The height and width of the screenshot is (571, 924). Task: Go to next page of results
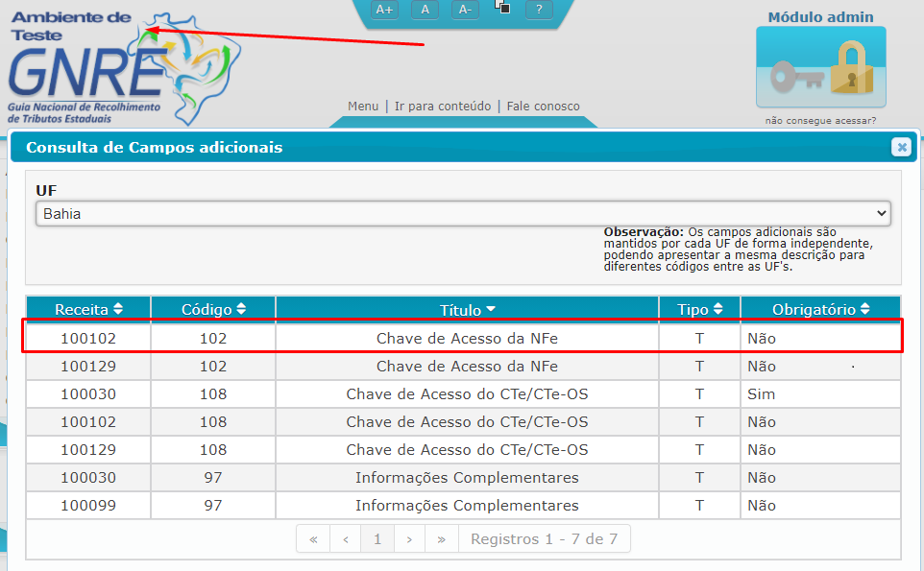tap(409, 539)
